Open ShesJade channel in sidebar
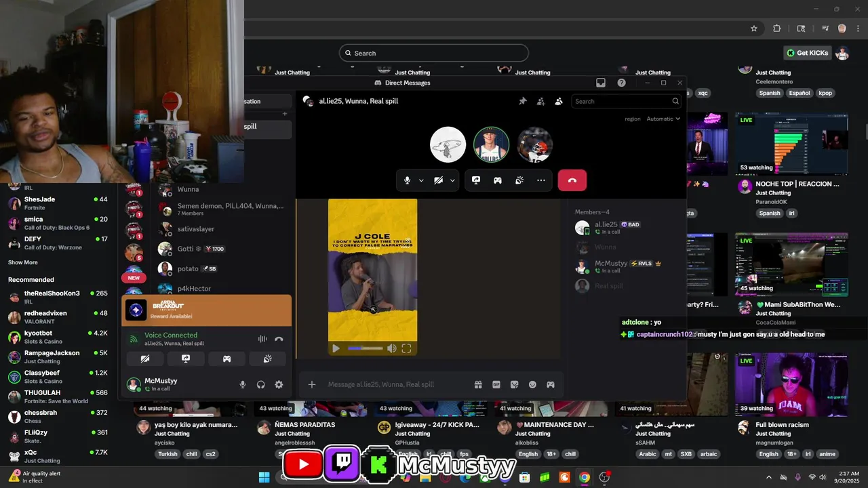This screenshot has height=488, width=868. (58, 203)
